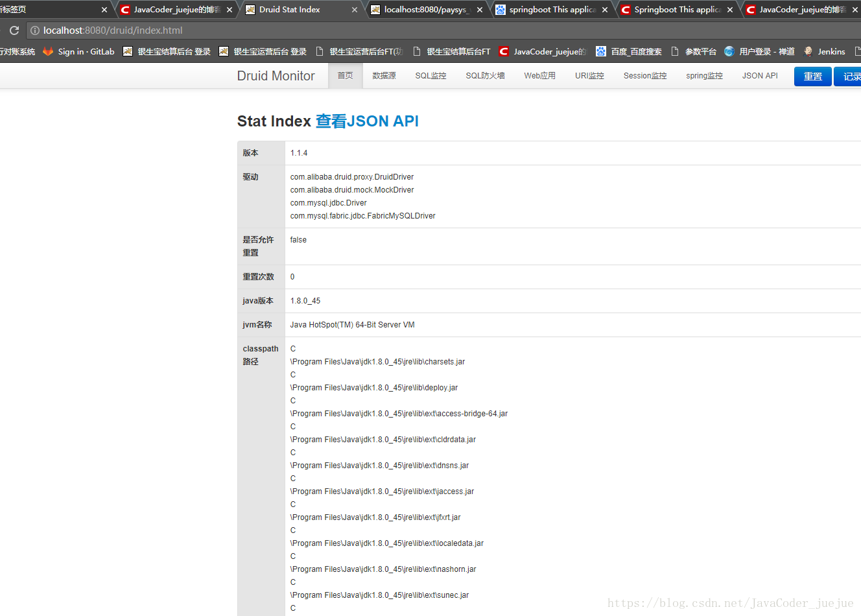Close the first JavaCoder_juejue博客 tab

click(x=230, y=10)
